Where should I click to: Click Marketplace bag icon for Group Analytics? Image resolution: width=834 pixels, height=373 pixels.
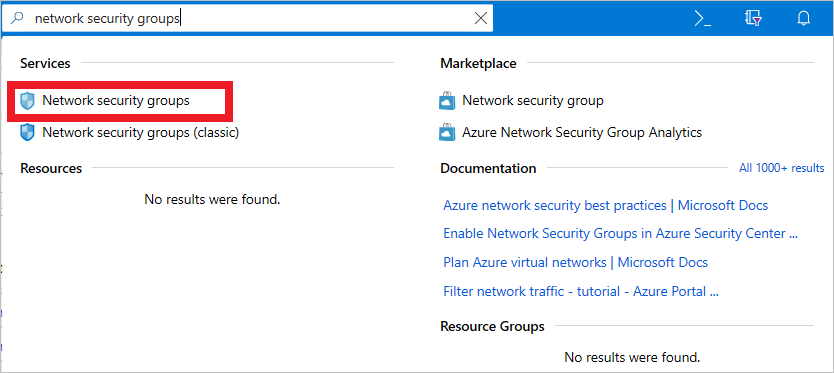click(447, 132)
